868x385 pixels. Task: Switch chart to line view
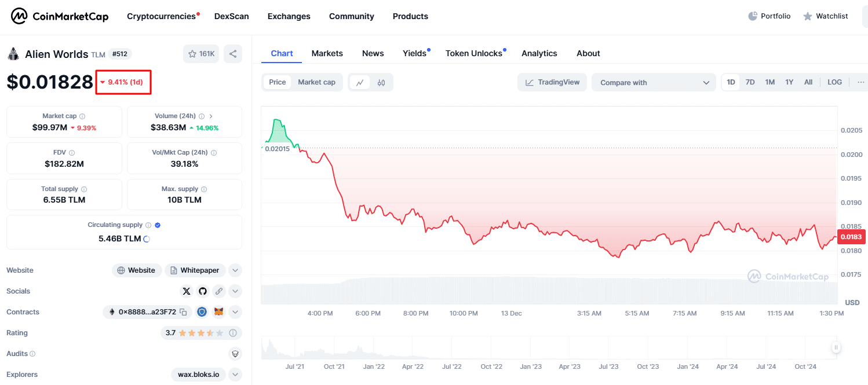(x=360, y=82)
